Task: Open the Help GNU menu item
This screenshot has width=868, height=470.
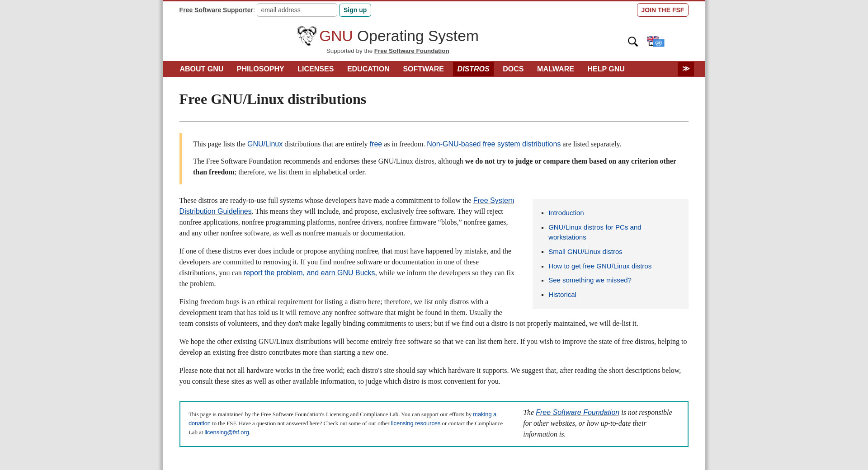Action: [605, 69]
